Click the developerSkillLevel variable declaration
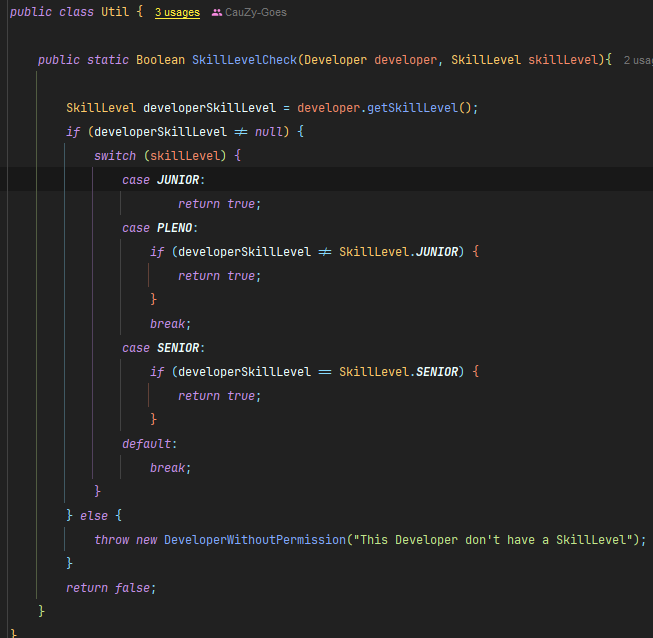This screenshot has height=638, width=653. tap(209, 108)
